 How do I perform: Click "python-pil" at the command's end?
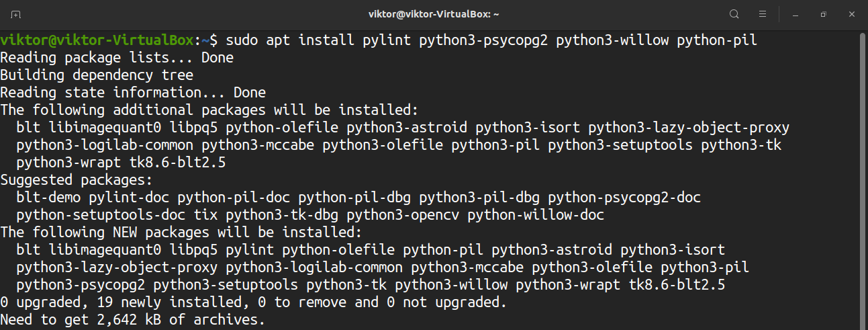[716, 40]
